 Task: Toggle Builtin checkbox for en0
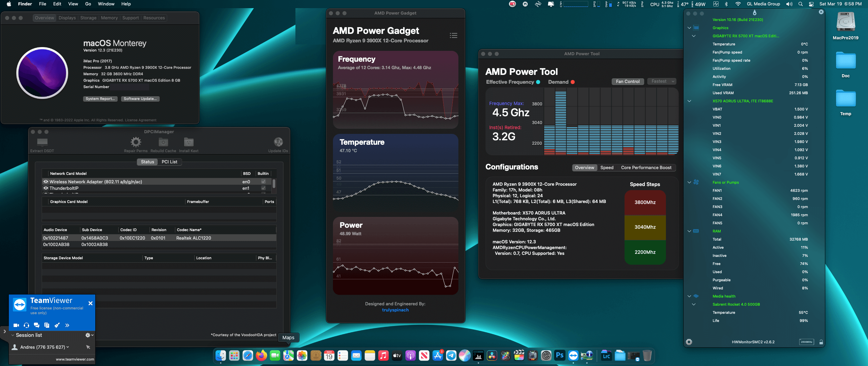pos(263,182)
